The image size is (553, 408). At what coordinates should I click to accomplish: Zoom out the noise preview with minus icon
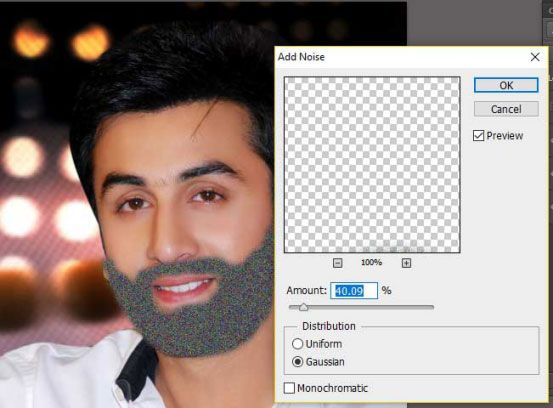338,263
